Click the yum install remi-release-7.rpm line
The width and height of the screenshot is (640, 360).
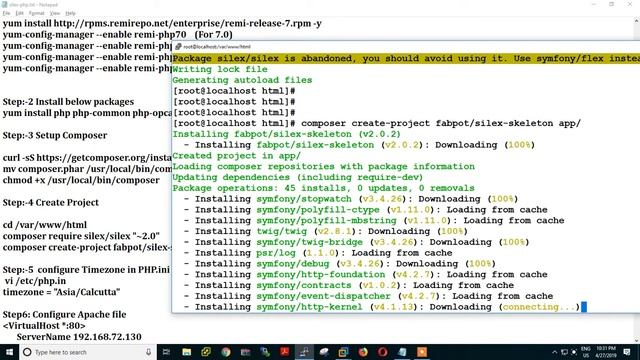click(162, 23)
